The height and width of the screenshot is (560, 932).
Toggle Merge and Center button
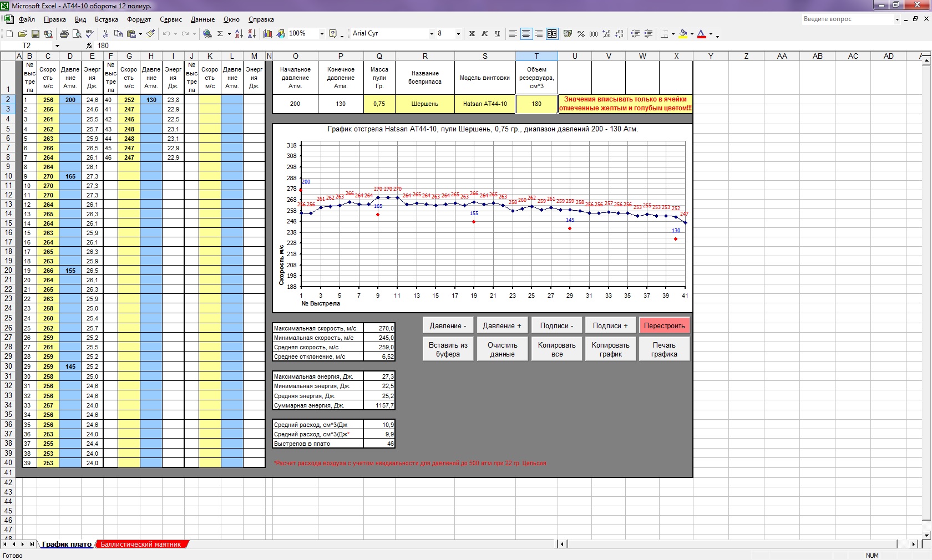pos(552,34)
